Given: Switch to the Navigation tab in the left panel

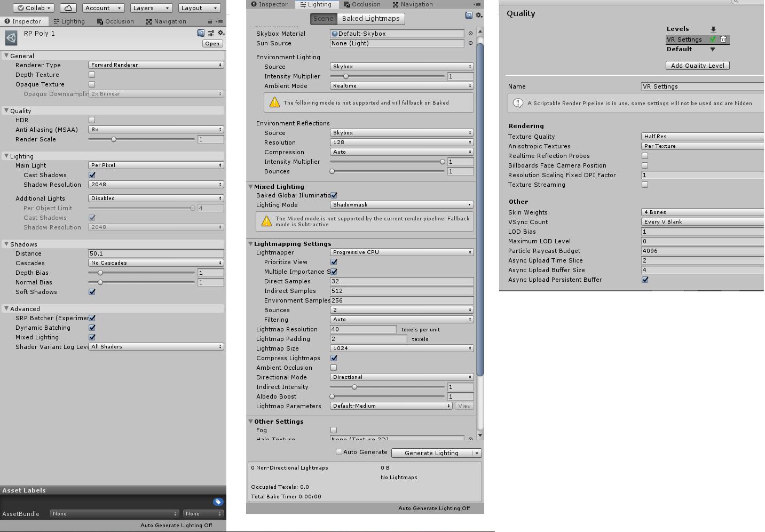Looking at the screenshot, I should pyautogui.click(x=165, y=21).
